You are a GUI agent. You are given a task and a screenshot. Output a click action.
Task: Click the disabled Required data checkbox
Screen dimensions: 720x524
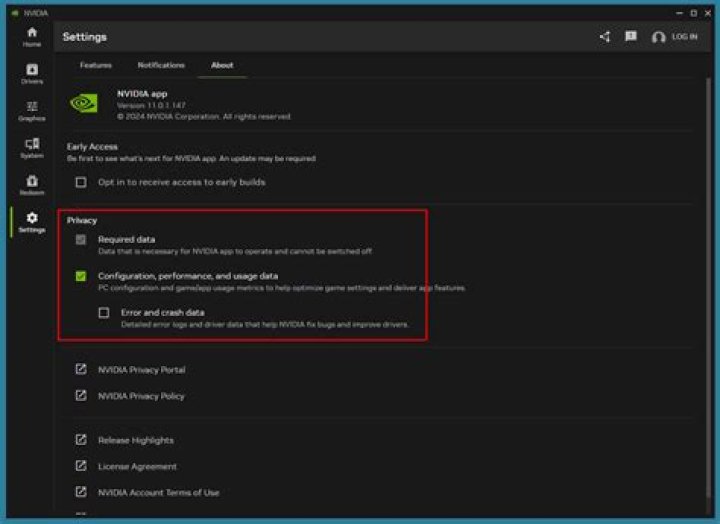point(81,240)
